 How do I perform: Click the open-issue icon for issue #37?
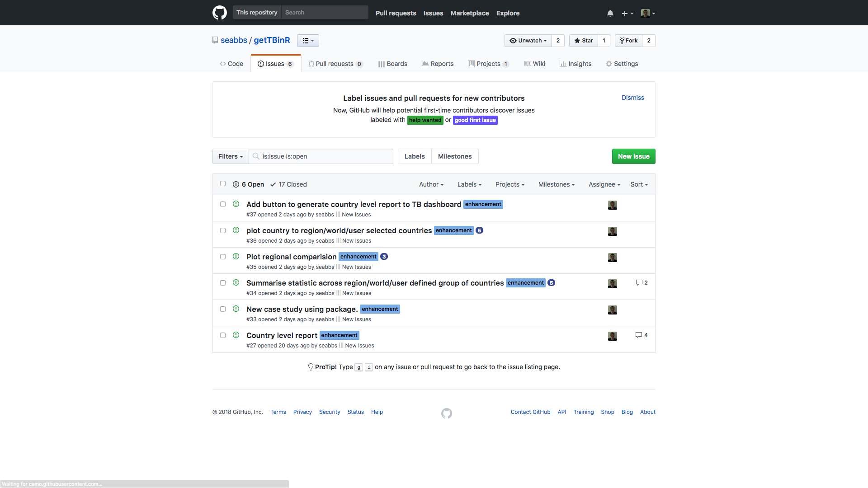[236, 204]
